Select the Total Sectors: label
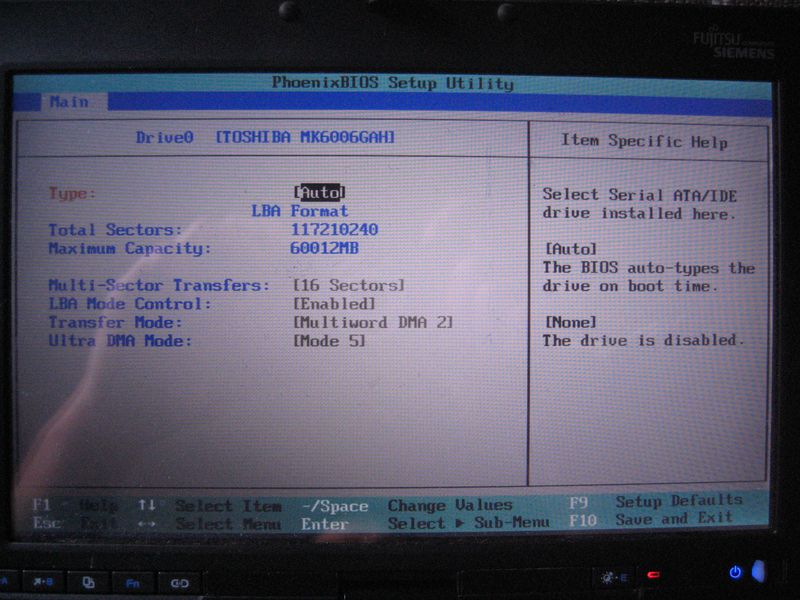Image resolution: width=800 pixels, height=600 pixels. (115, 230)
